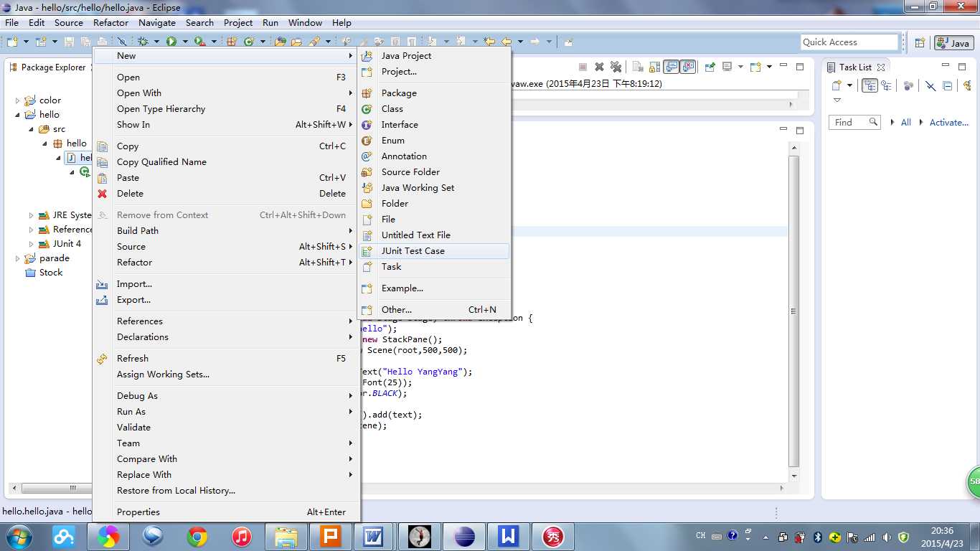Click Remove Launch X icon in Console

point(599,67)
